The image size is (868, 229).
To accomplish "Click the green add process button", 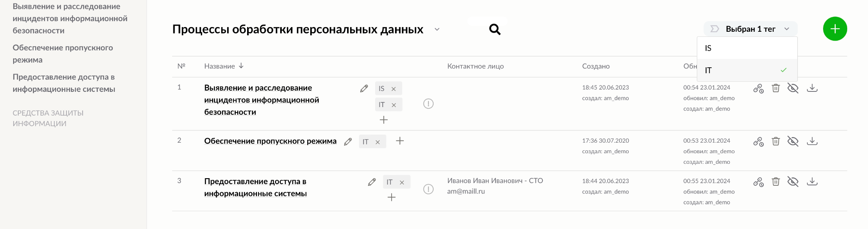I will (x=835, y=29).
